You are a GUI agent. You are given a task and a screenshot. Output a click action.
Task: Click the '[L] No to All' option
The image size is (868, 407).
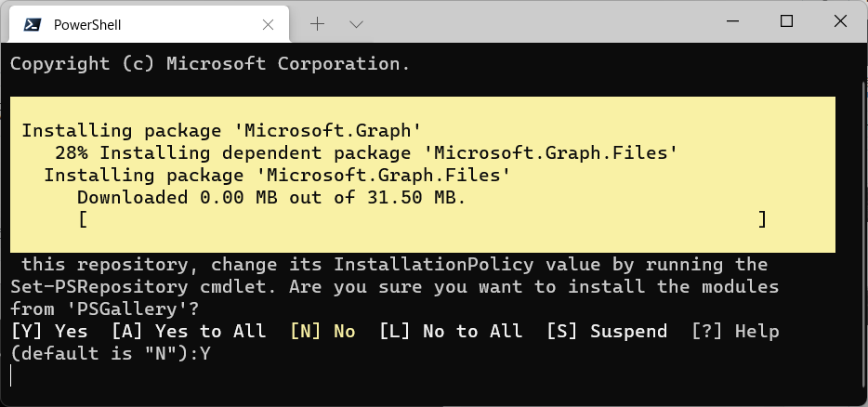point(451,331)
